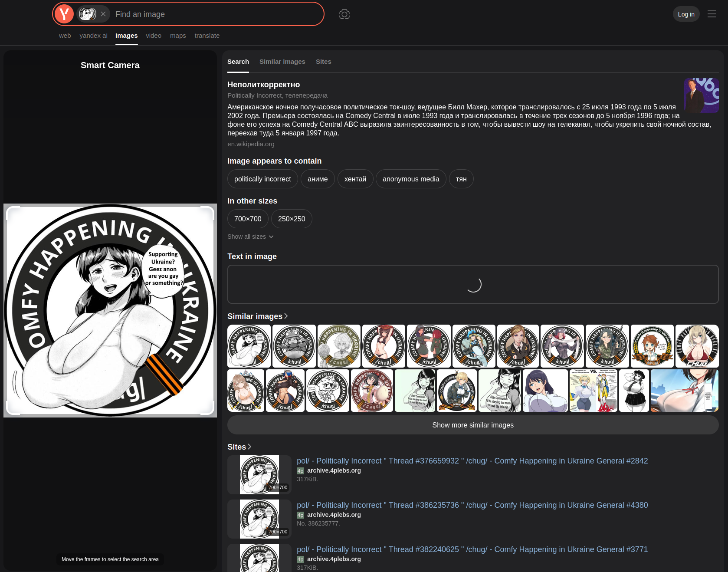
Task: Open the Similar images tab
Action: (282, 62)
